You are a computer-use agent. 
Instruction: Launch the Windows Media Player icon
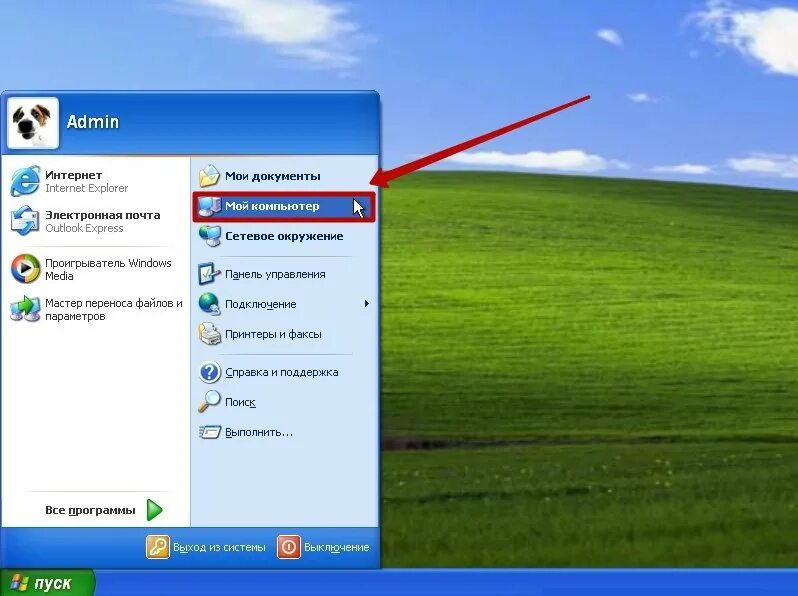pos(25,269)
